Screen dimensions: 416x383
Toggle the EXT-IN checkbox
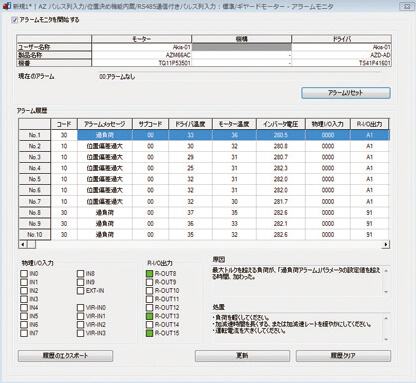(x=80, y=291)
